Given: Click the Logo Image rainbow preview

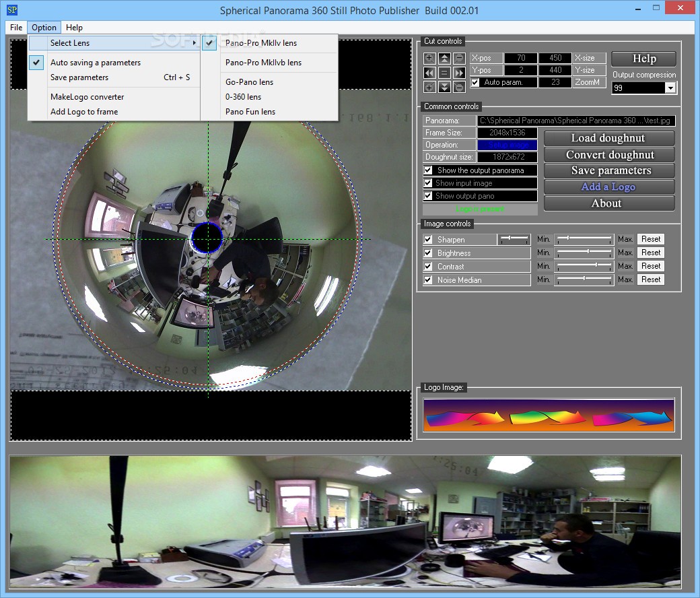Looking at the screenshot, I should [x=549, y=416].
